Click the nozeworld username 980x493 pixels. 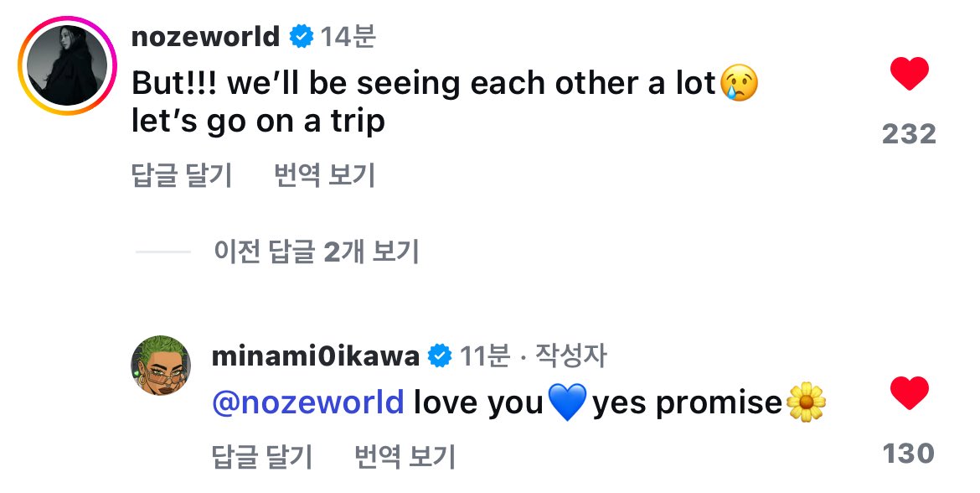point(205,36)
